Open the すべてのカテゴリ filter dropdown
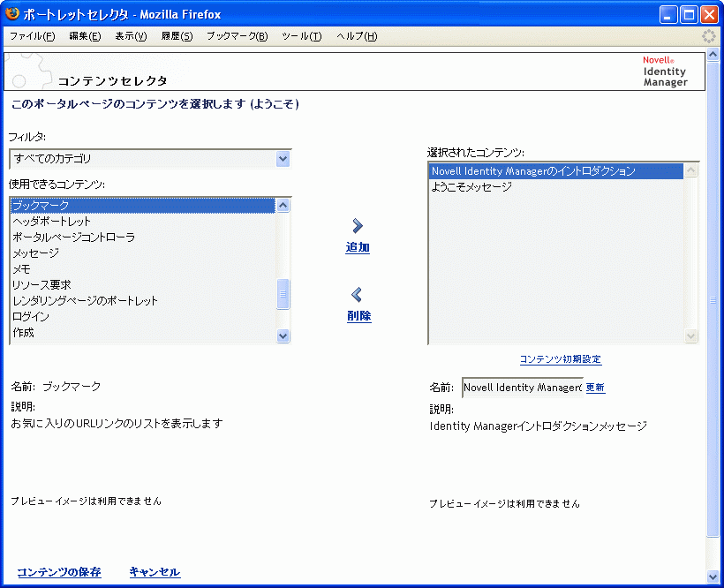The height and width of the screenshot is (588, 724). tap(283, 157)
